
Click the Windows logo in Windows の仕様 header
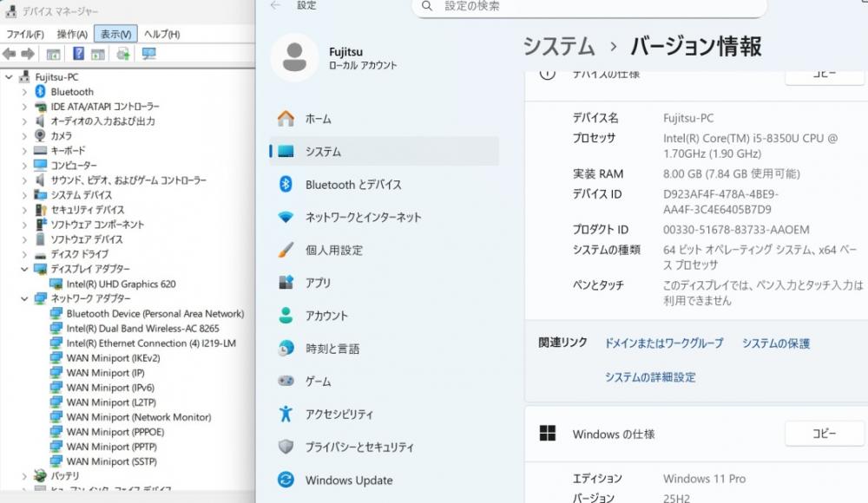coord(548,434)
